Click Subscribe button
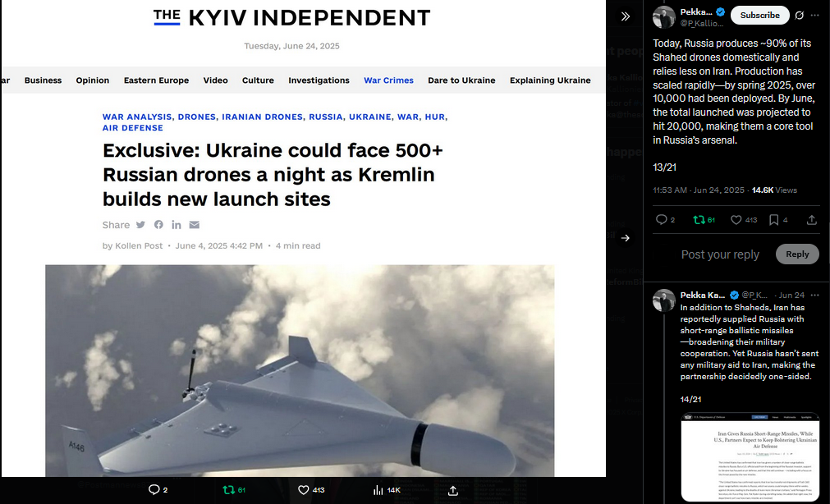 pyautogui.click(x=759, y=16)
